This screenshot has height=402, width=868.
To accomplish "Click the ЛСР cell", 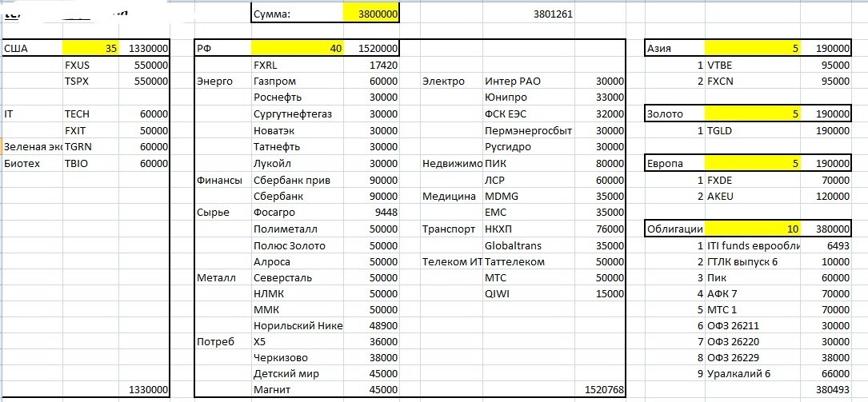I will (529, 180).
